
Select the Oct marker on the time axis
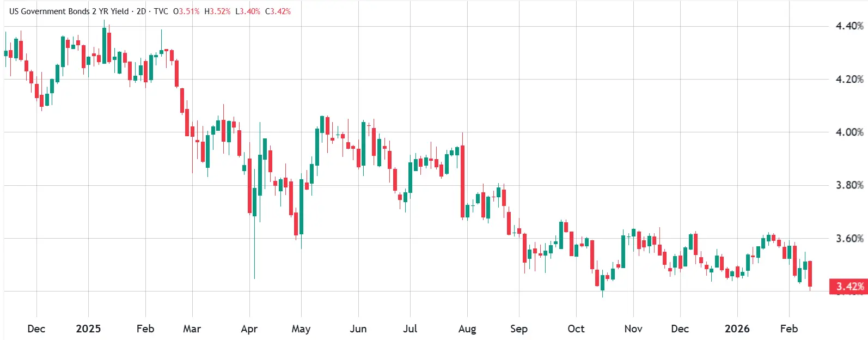pos(576,329)
